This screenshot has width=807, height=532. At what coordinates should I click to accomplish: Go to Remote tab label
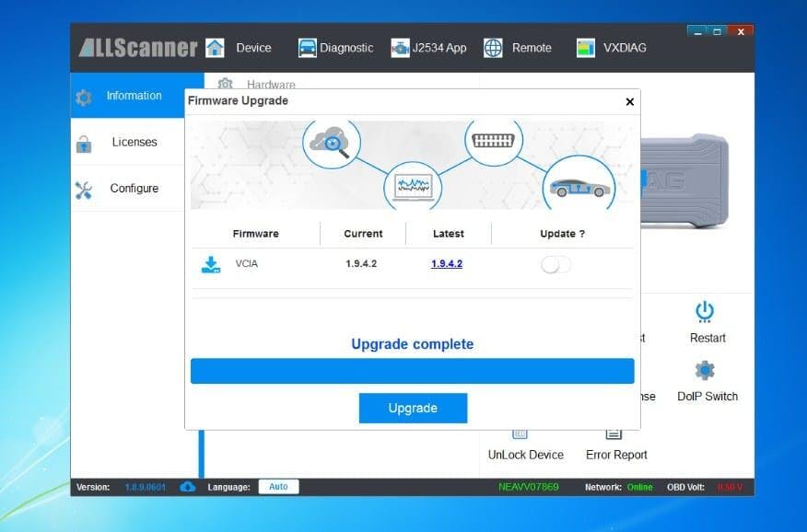(532, 48)
